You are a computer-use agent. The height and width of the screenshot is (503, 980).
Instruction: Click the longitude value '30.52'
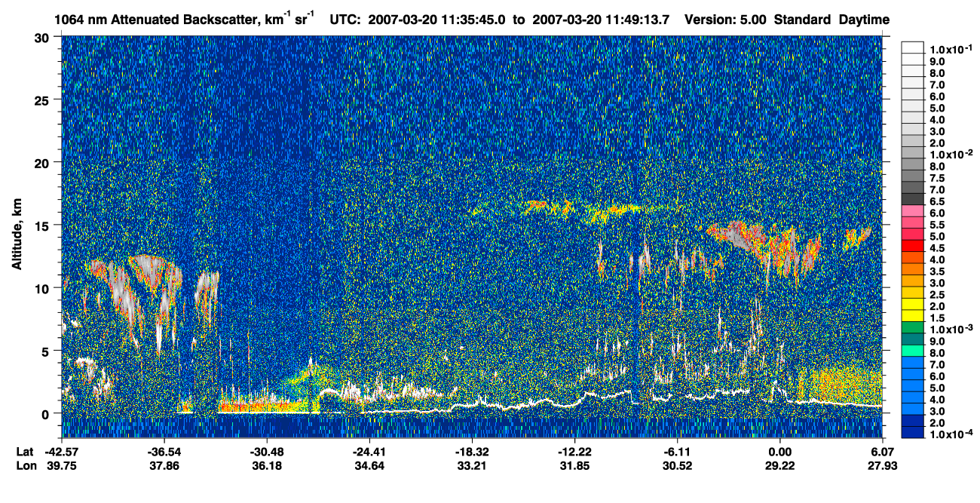pyautogui.click(x=678, y=465)
